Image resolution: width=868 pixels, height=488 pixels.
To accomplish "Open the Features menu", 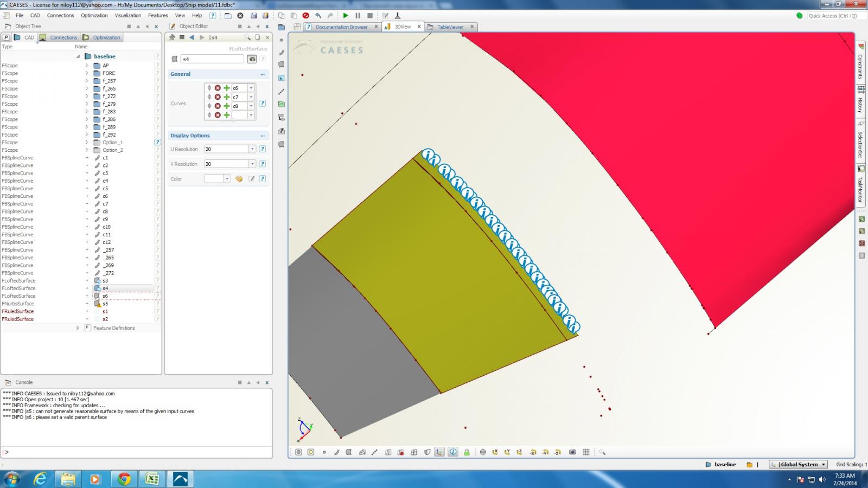I will click(x=158, y=16).
